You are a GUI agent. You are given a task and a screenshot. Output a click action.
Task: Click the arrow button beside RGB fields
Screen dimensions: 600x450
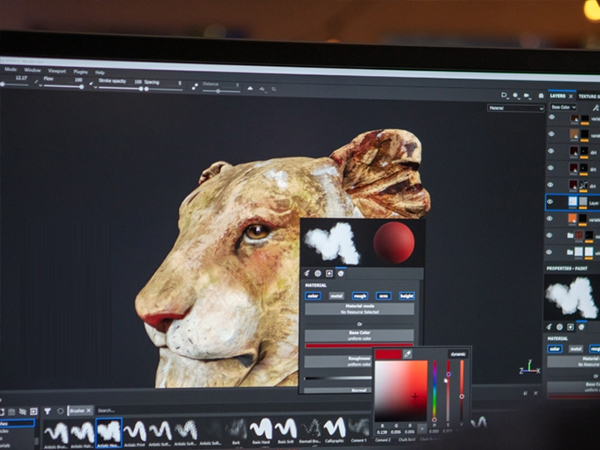pyautogui.click(x=421, y=429)
